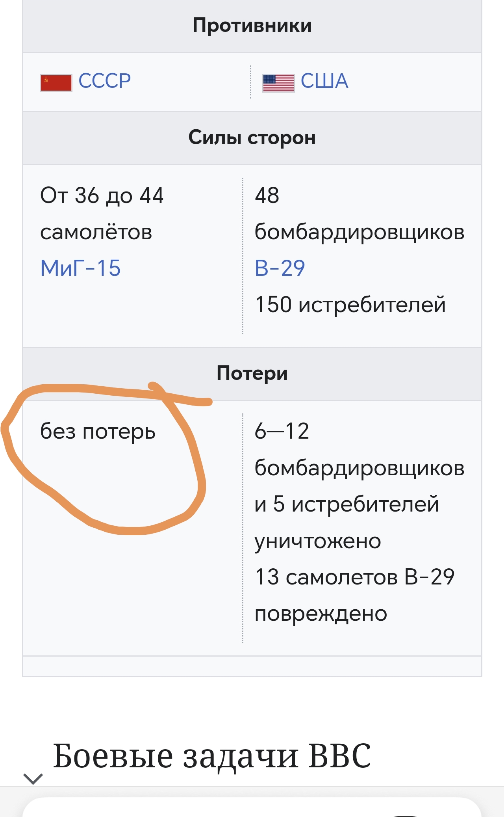This screenshot has height=817, width=504.
Task: Collapse section using chevron beside Боевые задачи ВВС
Action: (x=33, y=778)
